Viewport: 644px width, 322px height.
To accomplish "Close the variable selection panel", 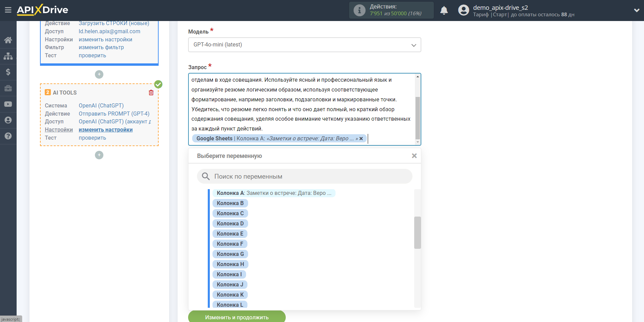I will [x=414, y=156].
